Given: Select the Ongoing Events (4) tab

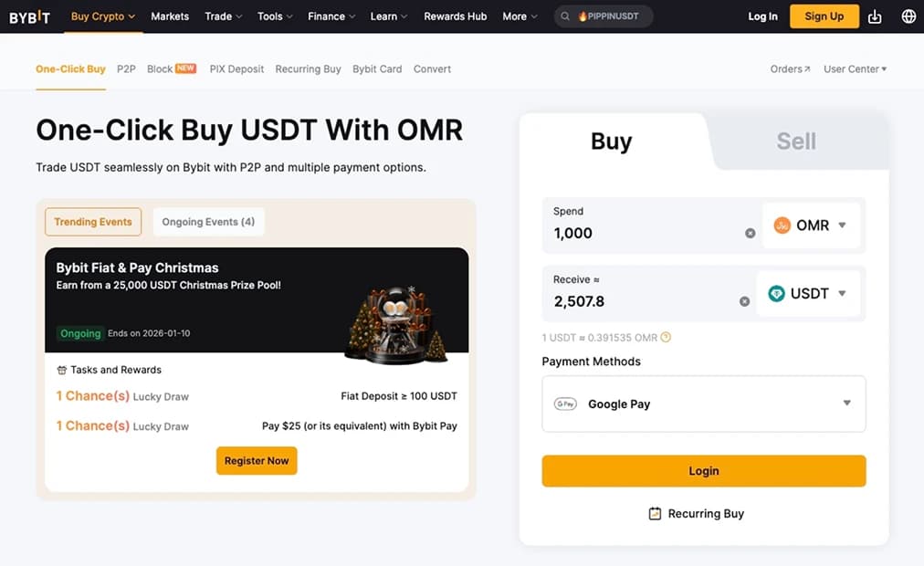Looking at the screenshot, I should [x=208, y=221].
